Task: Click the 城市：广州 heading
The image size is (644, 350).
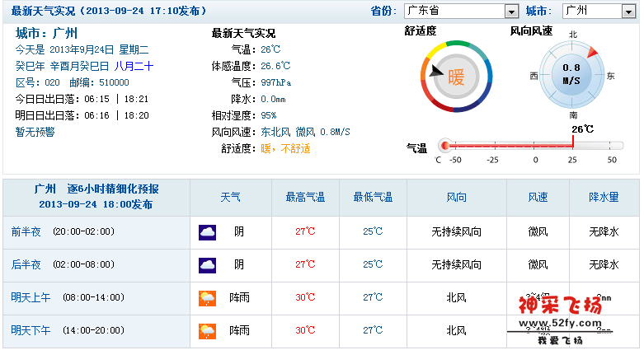Action: (x=46, y=33)
